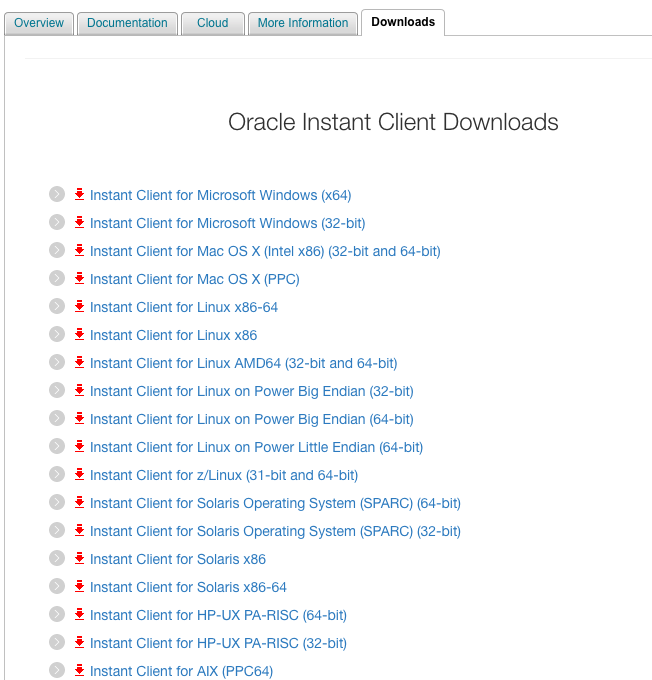652x680 pixels.
Task: Open the Cloud tab
Action: pos(213,23)
